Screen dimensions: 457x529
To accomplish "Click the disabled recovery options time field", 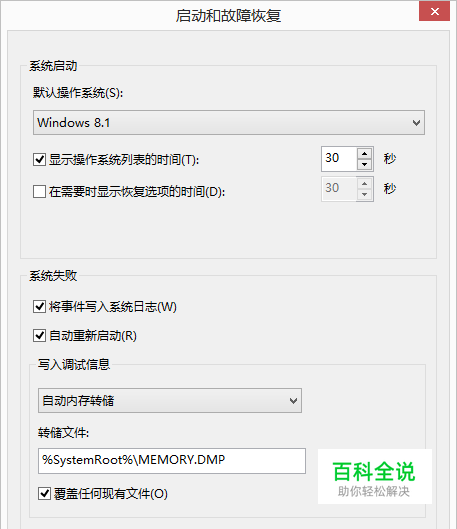I will (x=339, y=189).
